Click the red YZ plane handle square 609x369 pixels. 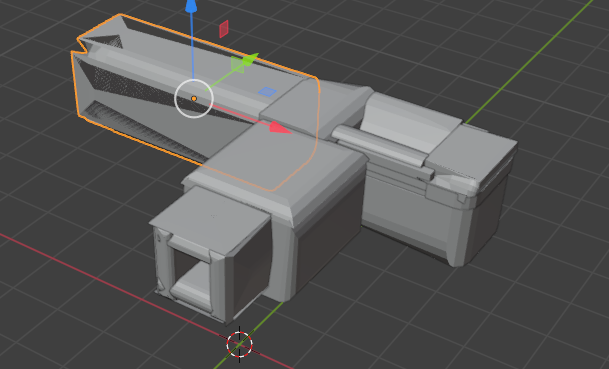pos(224,29)
